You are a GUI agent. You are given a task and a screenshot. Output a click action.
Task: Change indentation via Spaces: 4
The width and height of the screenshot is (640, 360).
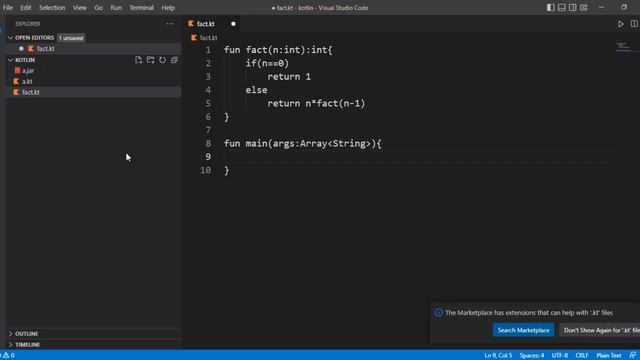pos(532,355)
